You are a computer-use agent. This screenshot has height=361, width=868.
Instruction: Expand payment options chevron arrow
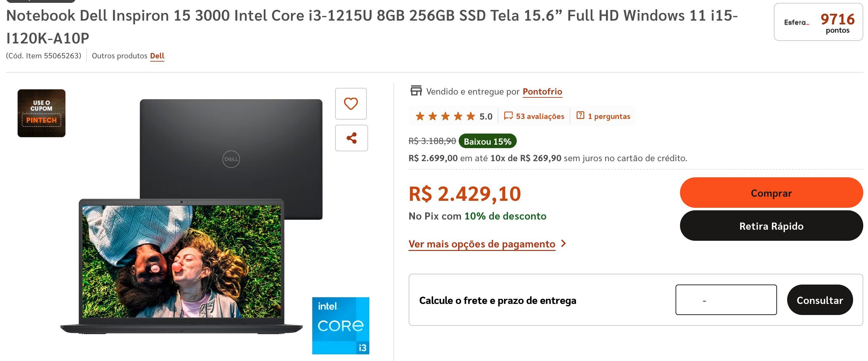click(563, 243)
